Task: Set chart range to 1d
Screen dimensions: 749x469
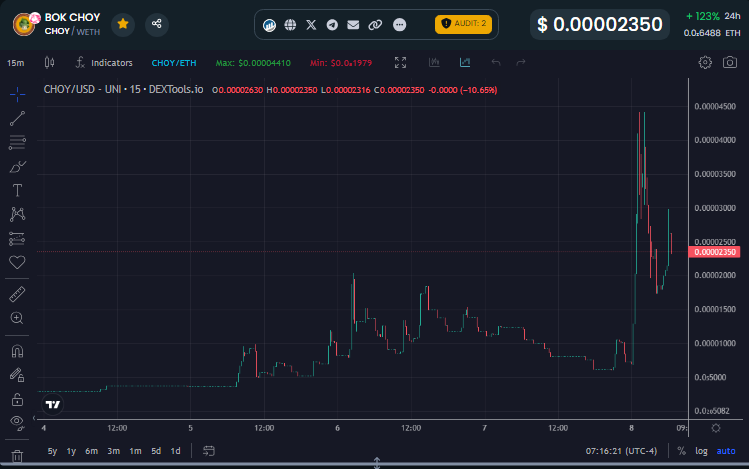Action: [175, 451]
